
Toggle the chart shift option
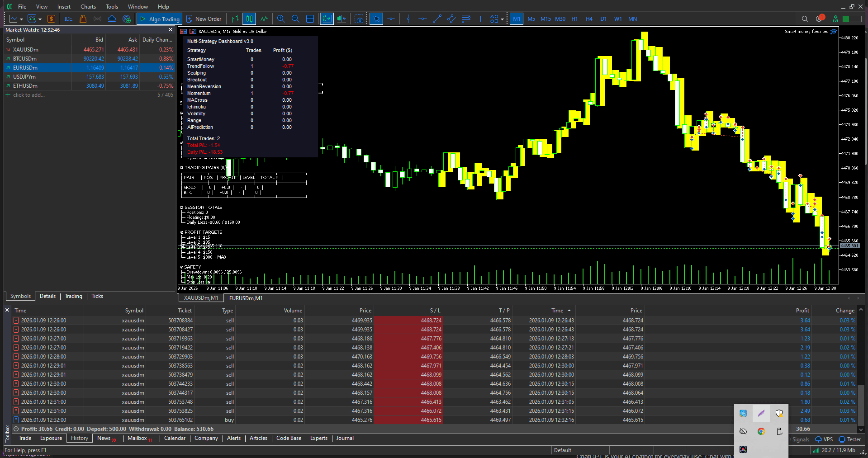pos(342,19)
